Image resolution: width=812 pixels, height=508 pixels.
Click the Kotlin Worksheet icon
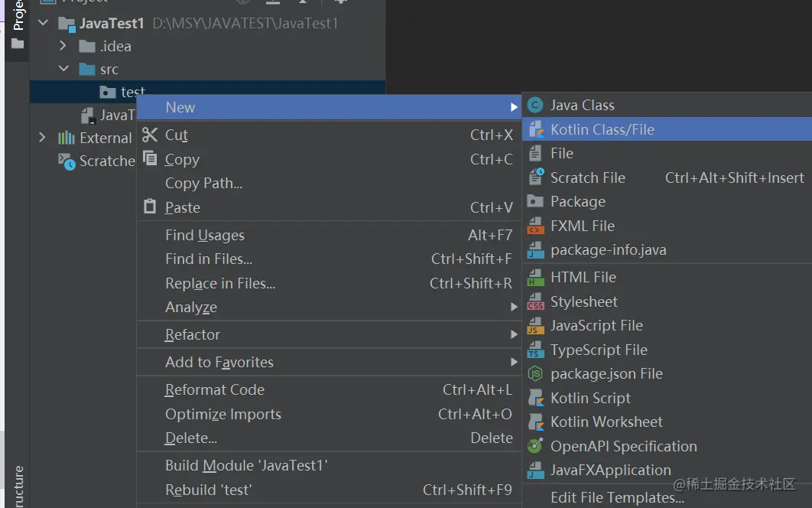coord(536,422)
